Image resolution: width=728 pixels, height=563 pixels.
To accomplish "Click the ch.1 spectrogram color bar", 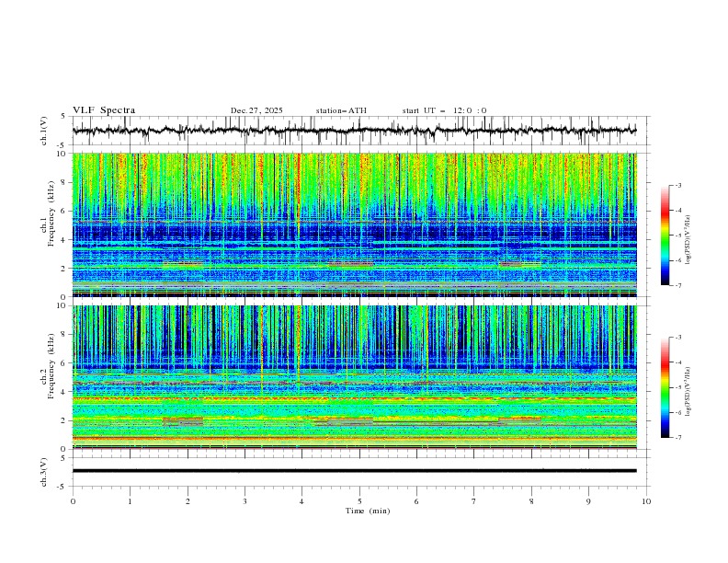I will tap(665, 235).
